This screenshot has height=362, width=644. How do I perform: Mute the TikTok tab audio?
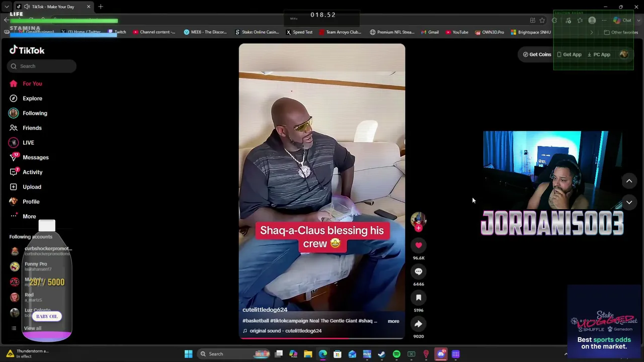[x=26, y=7]
